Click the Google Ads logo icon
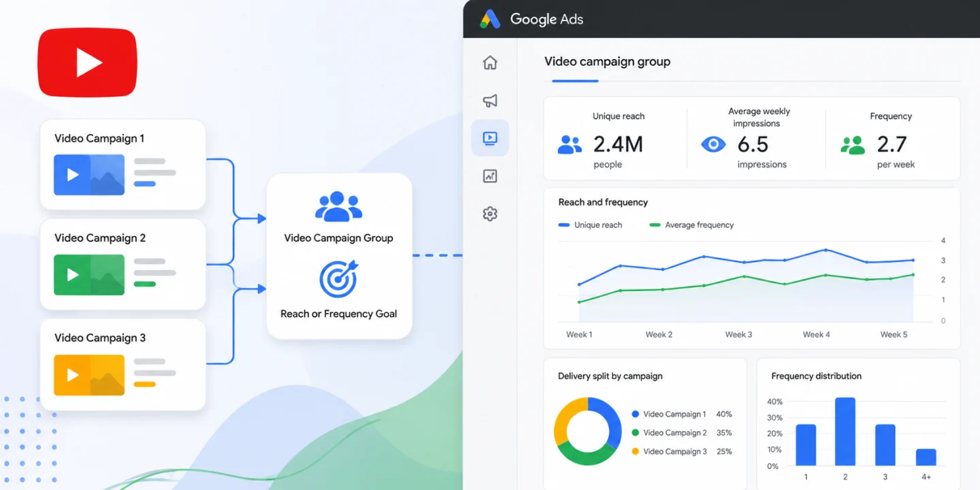 (x=490, y=19)
